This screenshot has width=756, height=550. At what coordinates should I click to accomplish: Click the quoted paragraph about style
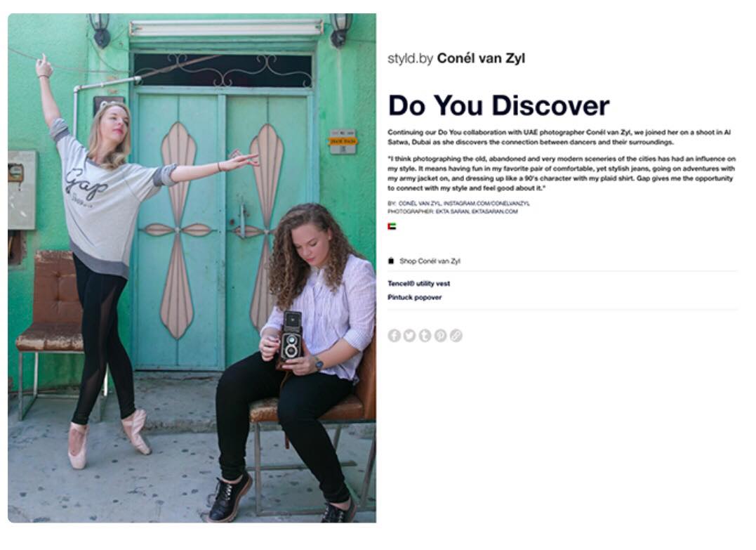click(562, 173)
